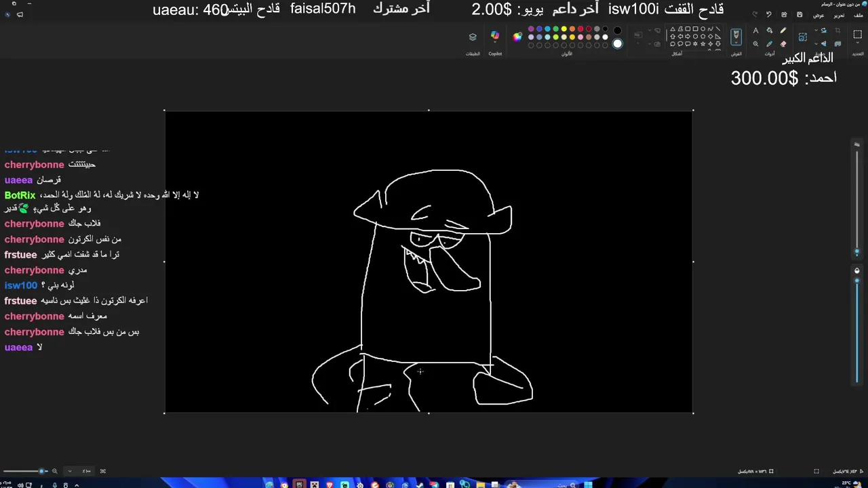Pick the Color picker eyedropper tool

coord(770,44)
